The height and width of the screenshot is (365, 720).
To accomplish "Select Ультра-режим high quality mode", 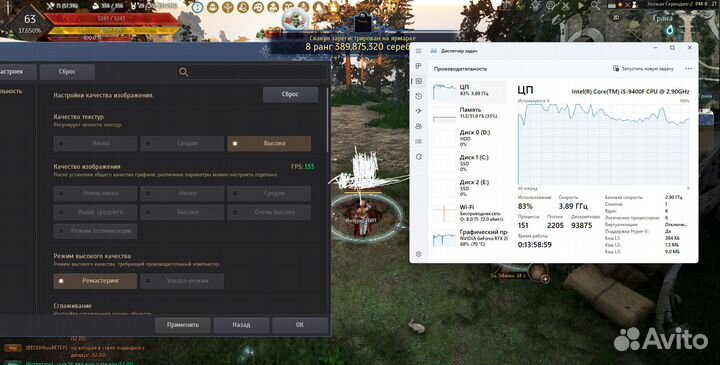I will (182, 281).
